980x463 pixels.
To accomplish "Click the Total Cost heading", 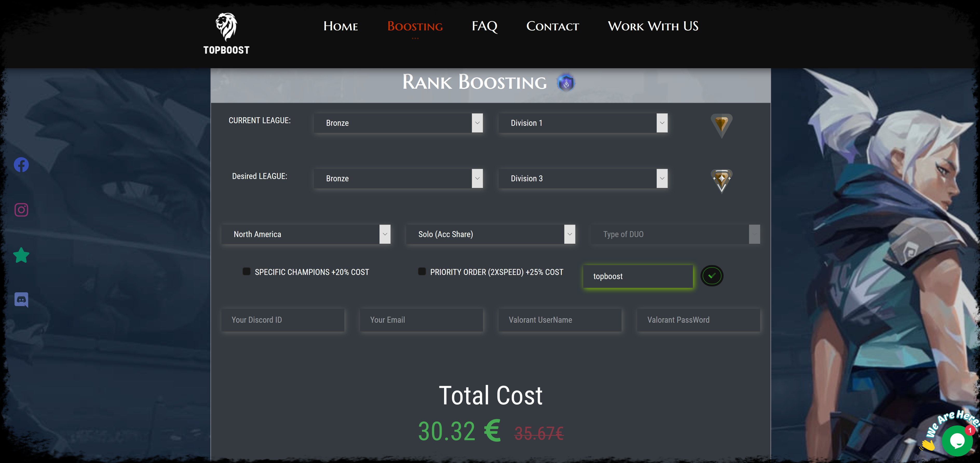I will (x=491, y=395).
